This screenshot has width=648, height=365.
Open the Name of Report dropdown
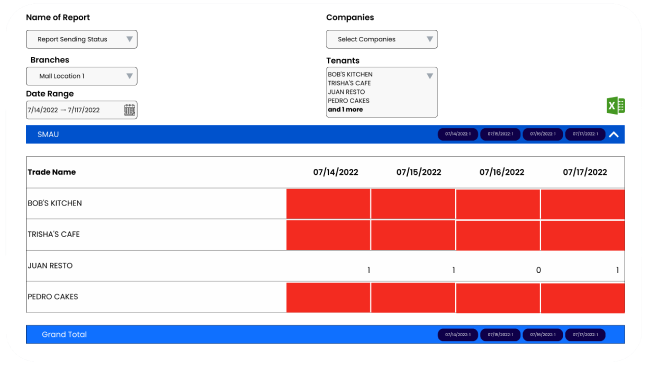82,39
